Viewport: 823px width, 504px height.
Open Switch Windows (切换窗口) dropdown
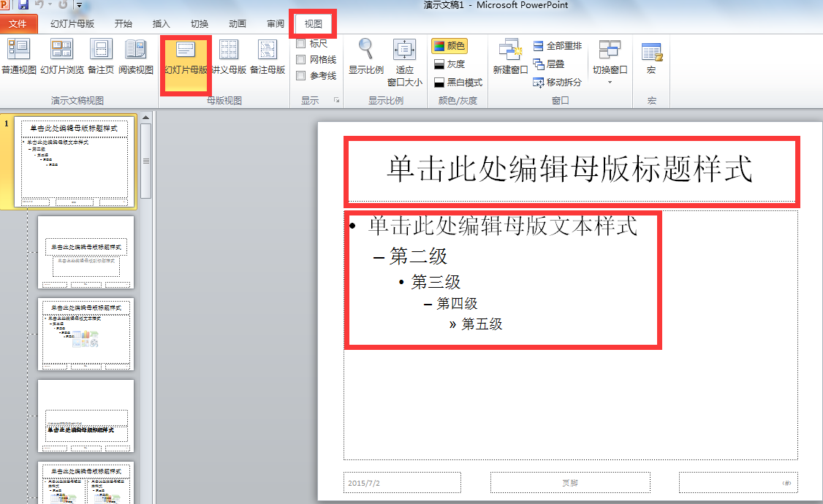tap(610, 62)
